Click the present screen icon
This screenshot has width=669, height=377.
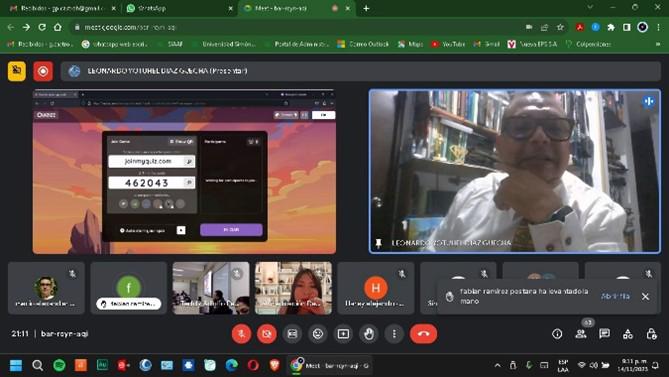[343, 334]
